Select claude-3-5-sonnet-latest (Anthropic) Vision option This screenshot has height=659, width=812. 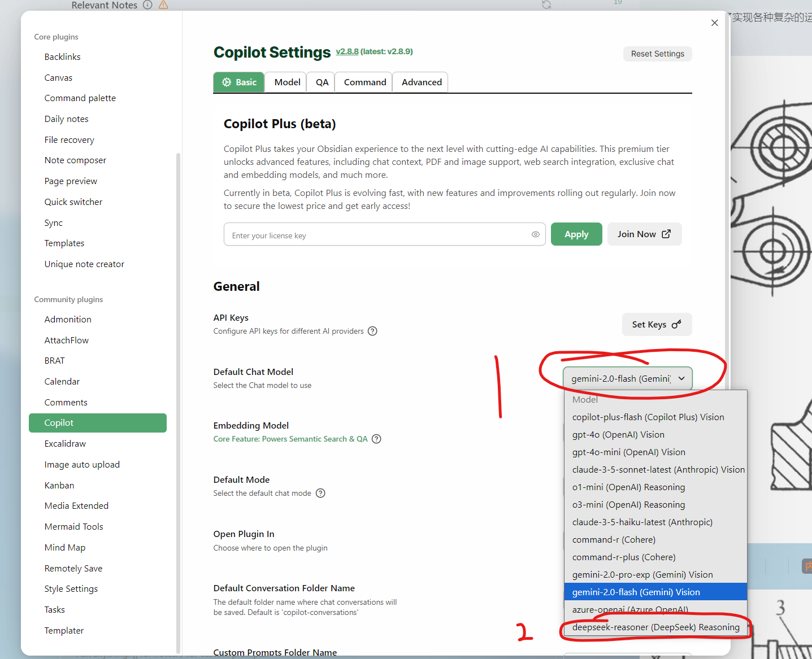(x=655, y=470)
